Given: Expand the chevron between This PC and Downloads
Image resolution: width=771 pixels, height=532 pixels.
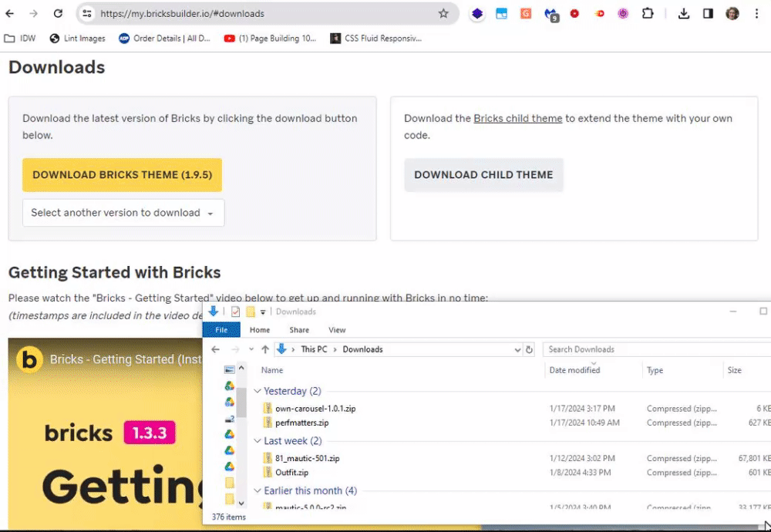Looking at the screenshot, I should click(x=335, y=349).
